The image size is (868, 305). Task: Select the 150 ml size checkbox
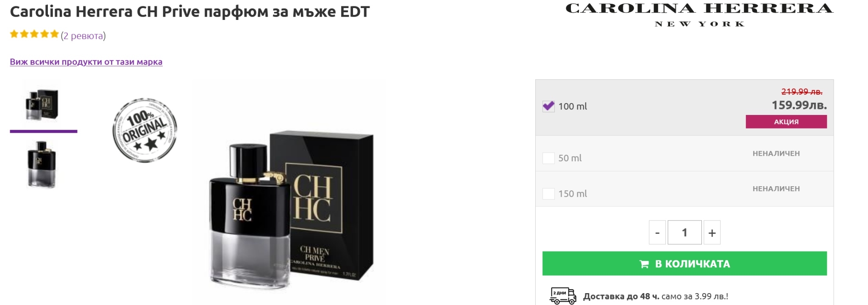(x=548, y=194)
